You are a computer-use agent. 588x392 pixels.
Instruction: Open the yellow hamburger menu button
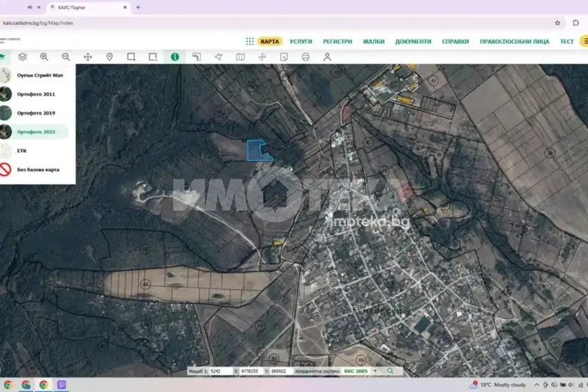pos(584,41)
